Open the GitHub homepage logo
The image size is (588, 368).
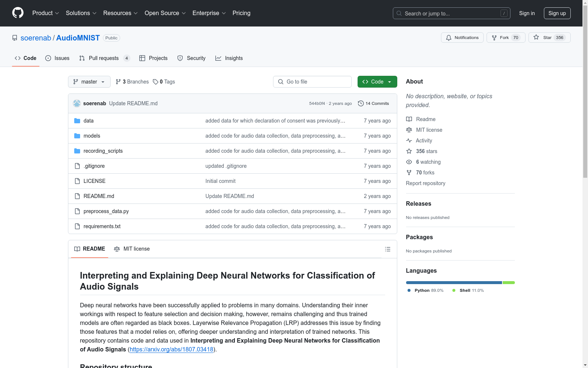coord(18,13)
